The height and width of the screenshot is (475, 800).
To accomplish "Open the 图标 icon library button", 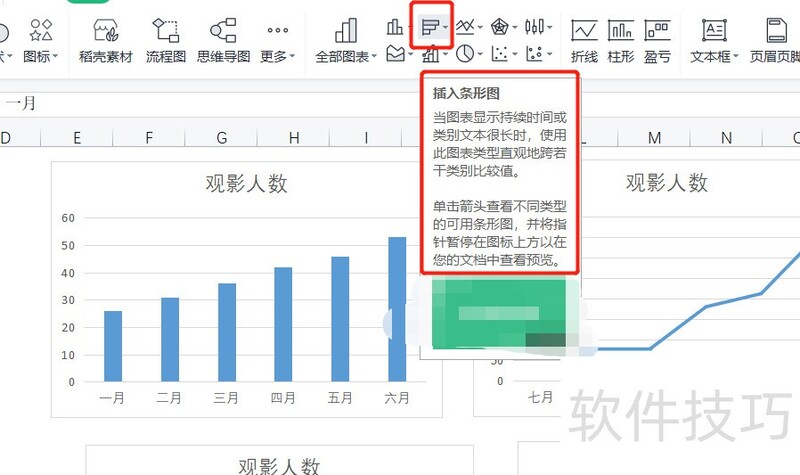I will point(40,41).
